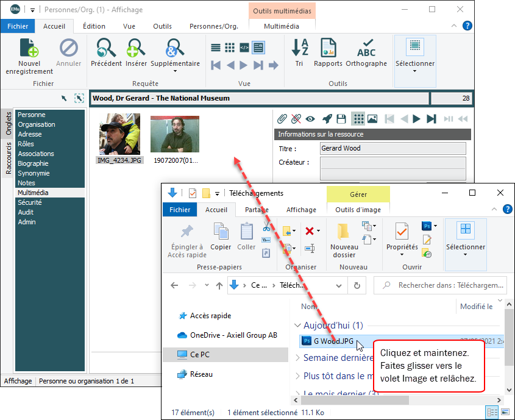Click the attach multimedia paperclip icon

coord(282,119)
